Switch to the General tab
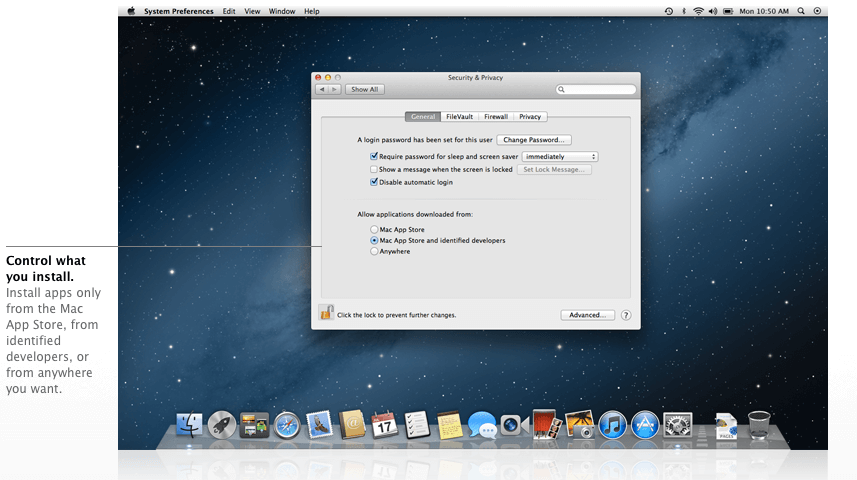Image resolution: width=857 pixels, height=480 pixels. (x=422, y=116)
